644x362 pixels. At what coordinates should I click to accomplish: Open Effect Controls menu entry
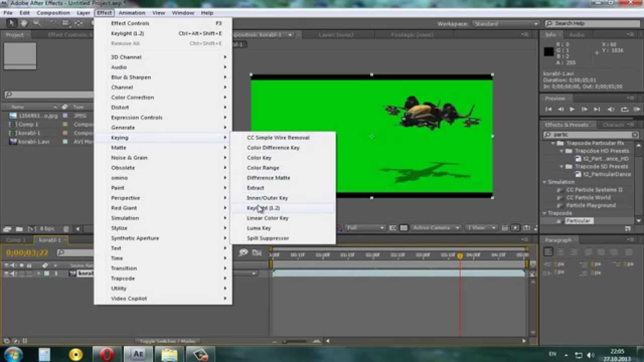pyautogui.click(x=163, y=23)
